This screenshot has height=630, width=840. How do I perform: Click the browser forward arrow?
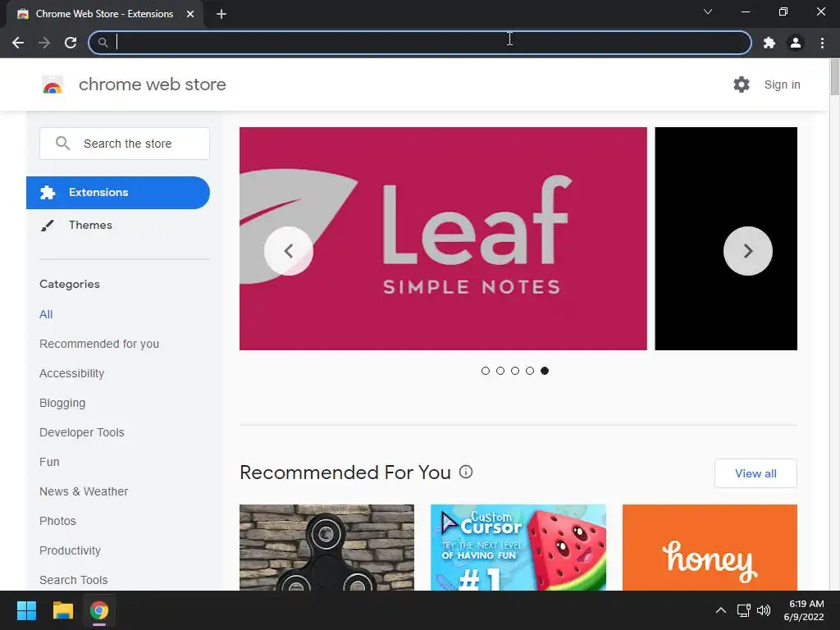point(44,43)
